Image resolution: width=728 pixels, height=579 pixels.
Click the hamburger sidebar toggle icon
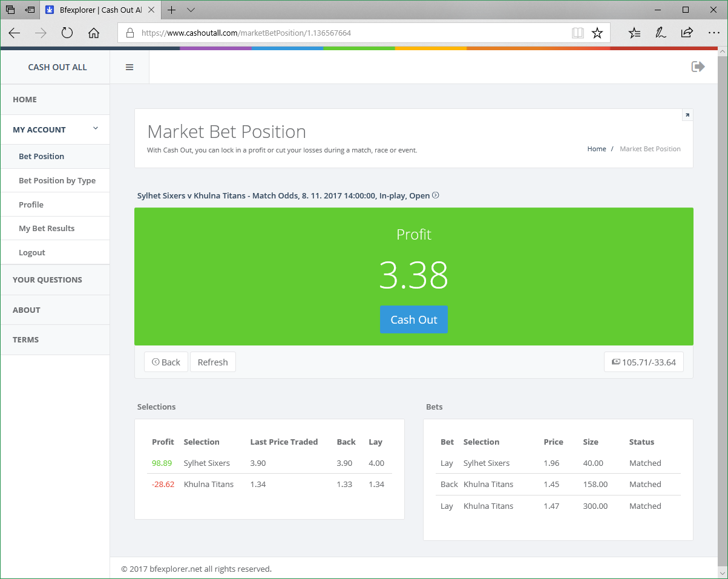tap(129, 67)
